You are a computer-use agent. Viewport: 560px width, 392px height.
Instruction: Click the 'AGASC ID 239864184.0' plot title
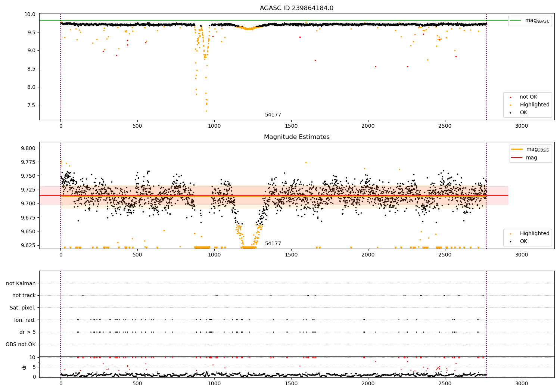(296, 8)
